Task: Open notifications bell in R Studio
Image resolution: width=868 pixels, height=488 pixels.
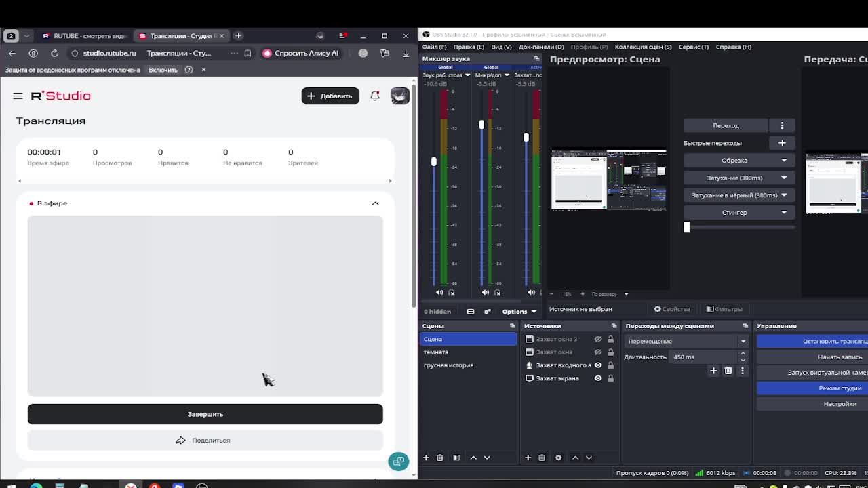Action: point(374,96)
